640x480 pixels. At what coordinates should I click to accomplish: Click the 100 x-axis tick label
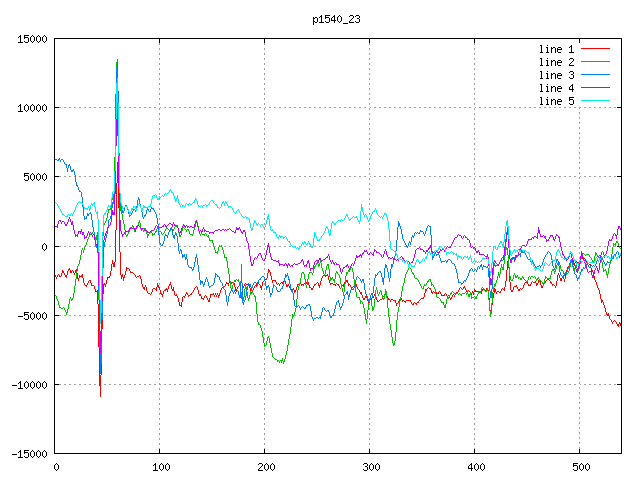[x=160, y=467]
